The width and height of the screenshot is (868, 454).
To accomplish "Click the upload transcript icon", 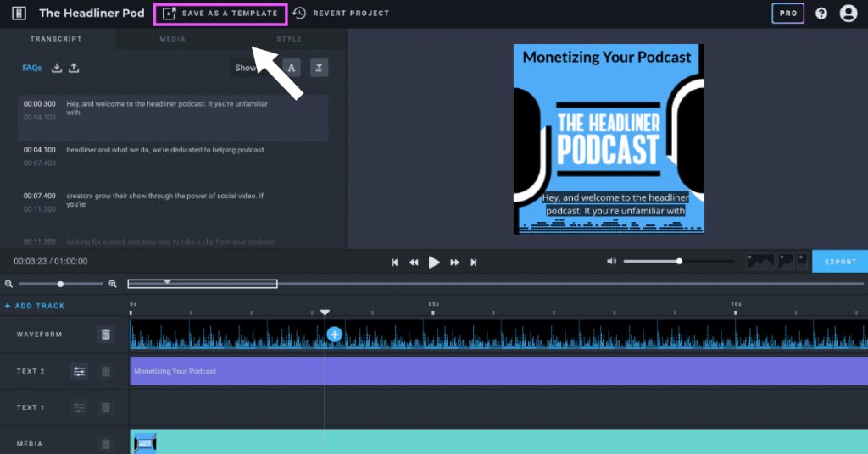I will point(74,68).
